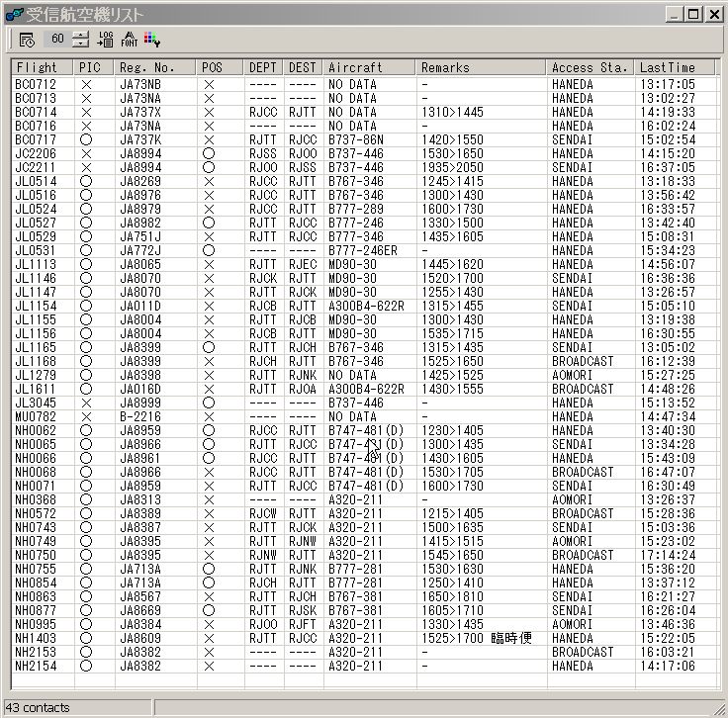Click RJFT destination in NH0995 row
Viewport: 728px width, 718px height.
click(x=303, y=625)
